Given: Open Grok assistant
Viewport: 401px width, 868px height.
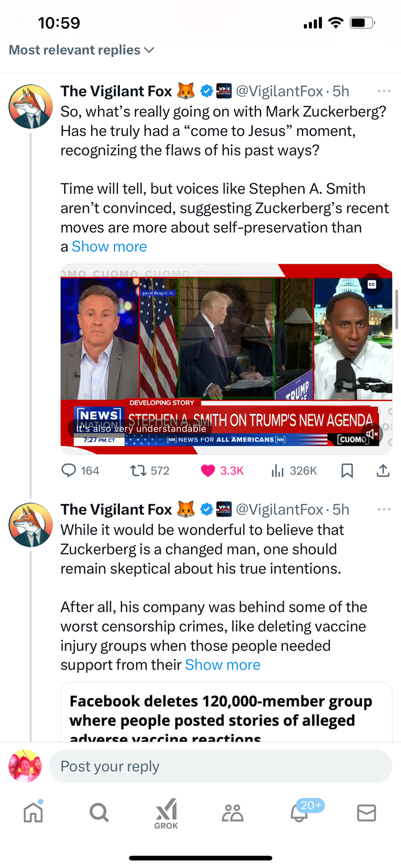Looking at the screenshot, I should [166, 813].
